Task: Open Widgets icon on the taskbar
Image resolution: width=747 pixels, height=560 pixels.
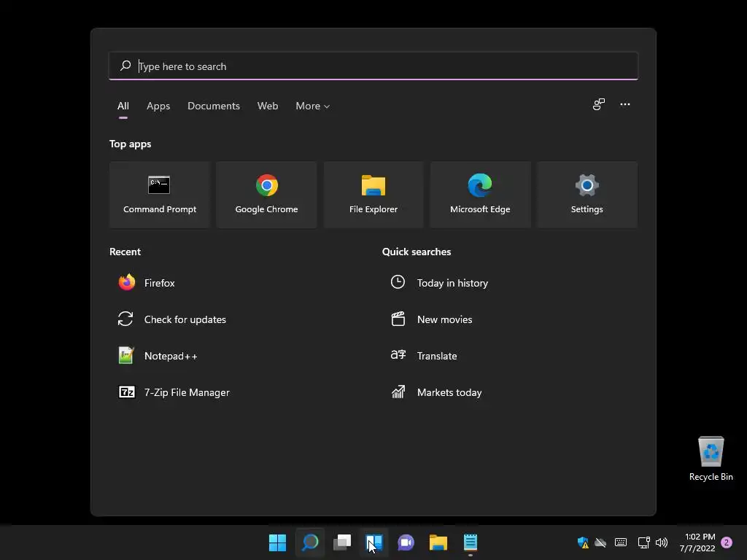Action: pyautogui.click(x=374, y=542)
